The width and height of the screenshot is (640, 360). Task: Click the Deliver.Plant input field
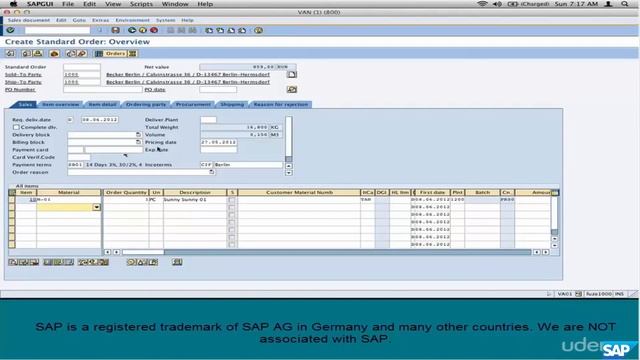(208, 120)
